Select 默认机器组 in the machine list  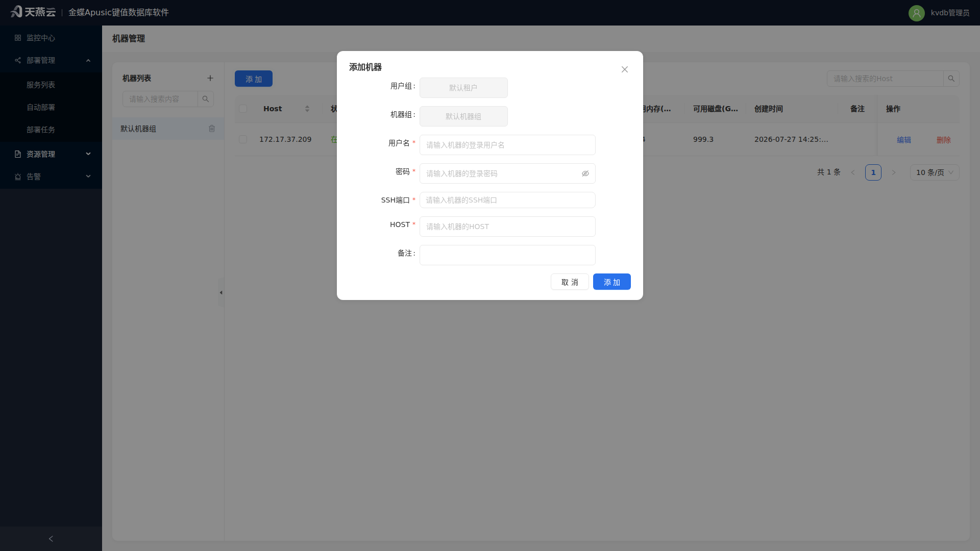pos(168,129)
